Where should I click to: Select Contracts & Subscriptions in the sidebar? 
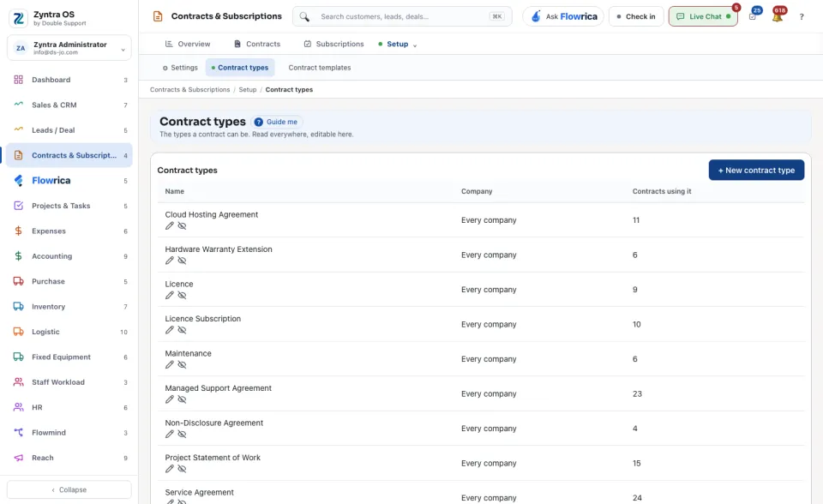point(69,155)
